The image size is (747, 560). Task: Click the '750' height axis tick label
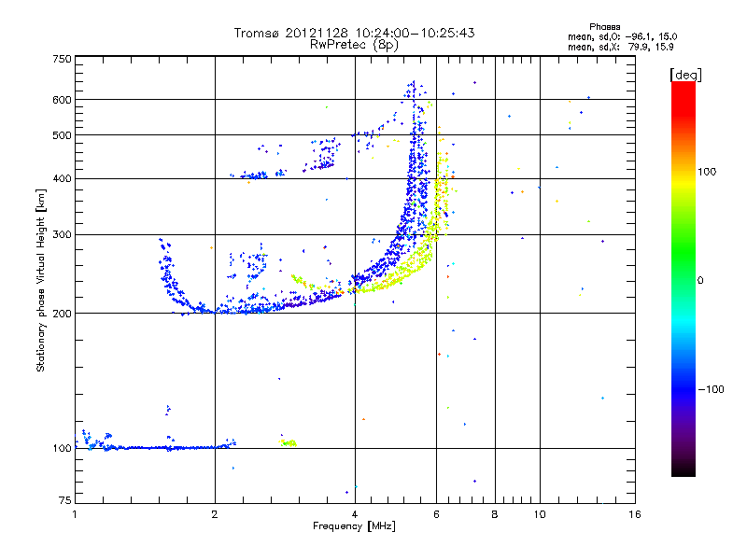[63, 59]
